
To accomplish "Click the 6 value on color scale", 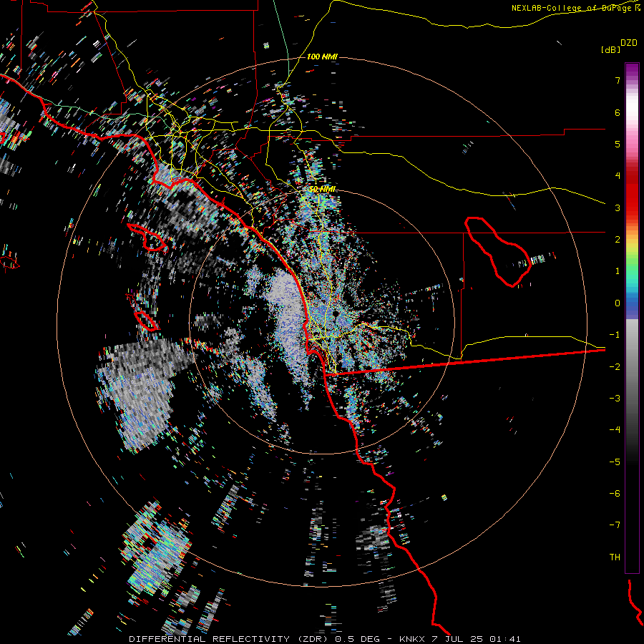I will [x=618, y=112].
